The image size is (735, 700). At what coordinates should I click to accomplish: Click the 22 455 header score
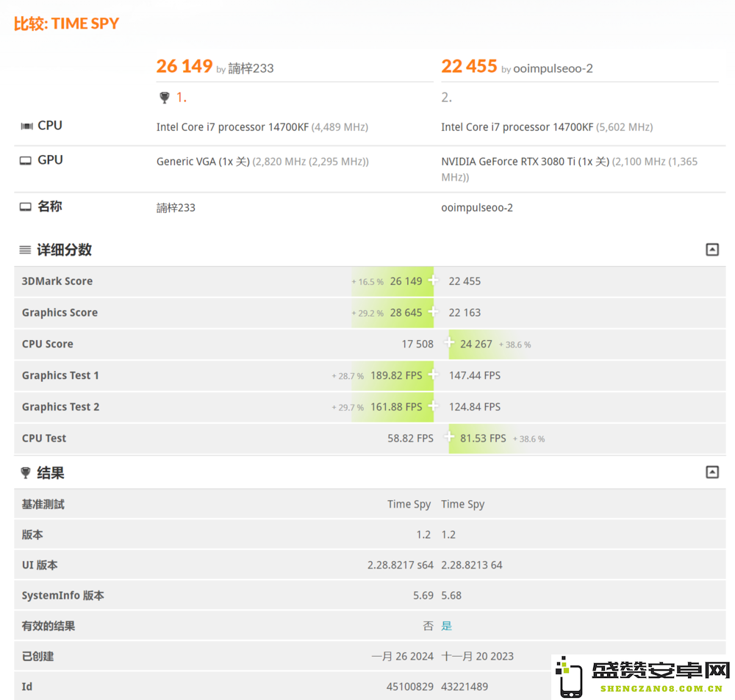(x=469, y=66)
